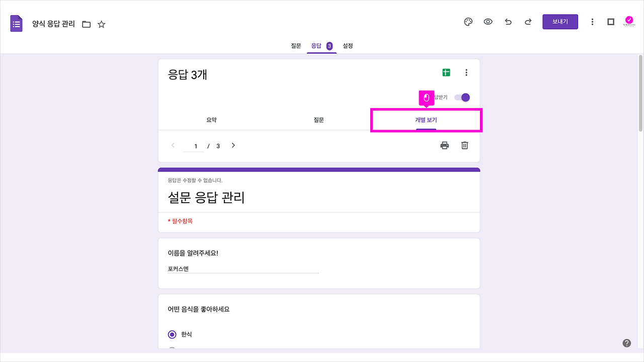Go to the next response with the chevron

(233, 145)
